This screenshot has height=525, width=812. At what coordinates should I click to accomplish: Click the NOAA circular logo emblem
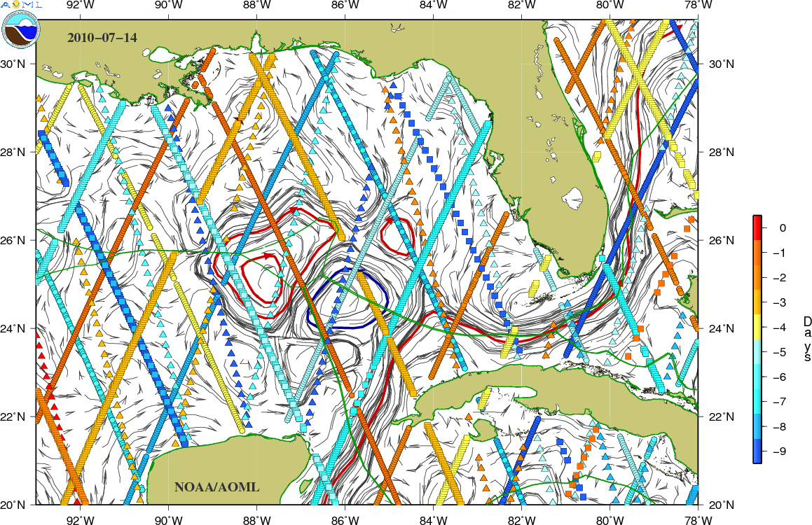tap(20, 29)
